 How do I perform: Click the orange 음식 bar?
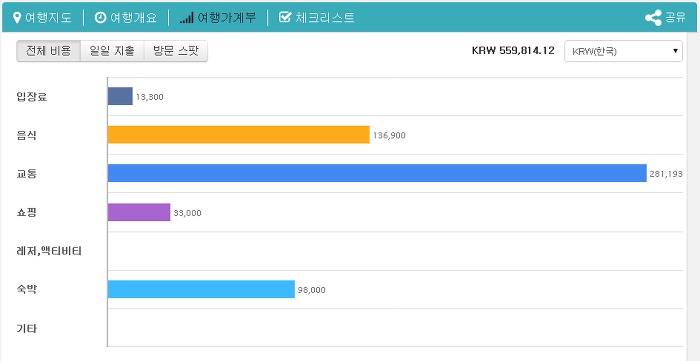point(238,135)
